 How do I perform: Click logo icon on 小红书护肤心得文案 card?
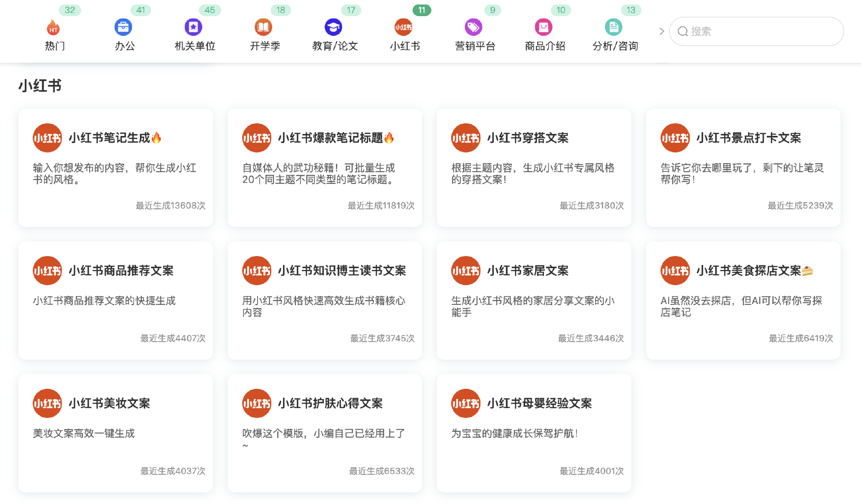[x=257, y=403]
